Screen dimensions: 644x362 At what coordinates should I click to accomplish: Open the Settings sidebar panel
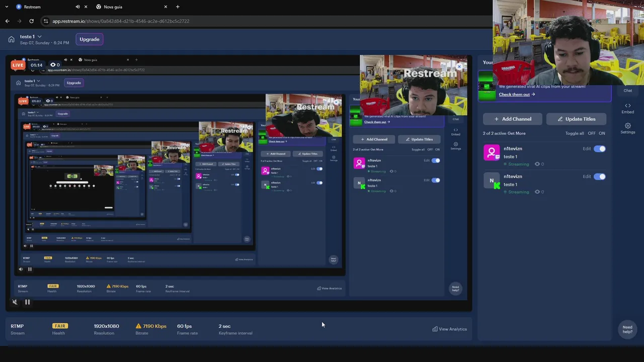[628, 128]
